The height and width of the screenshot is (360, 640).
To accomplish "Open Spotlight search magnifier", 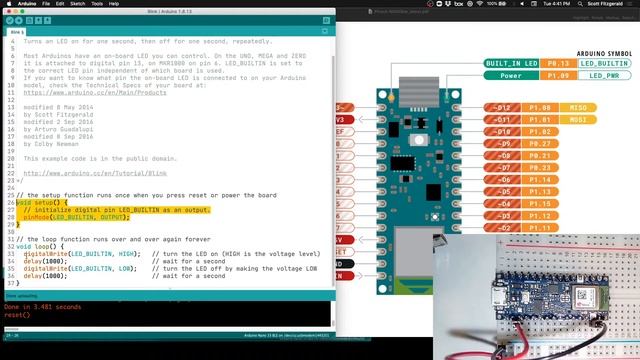I will [x=580, y=4].
